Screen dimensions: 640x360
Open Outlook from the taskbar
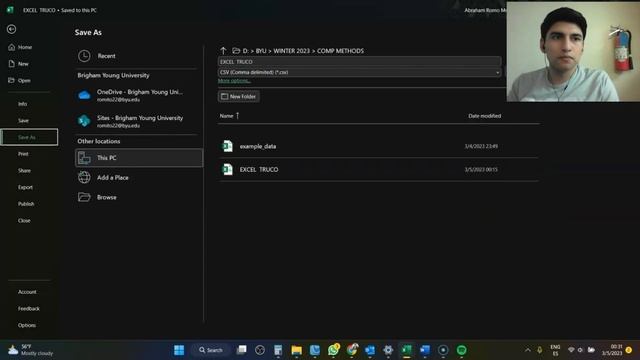pos(370,350)
